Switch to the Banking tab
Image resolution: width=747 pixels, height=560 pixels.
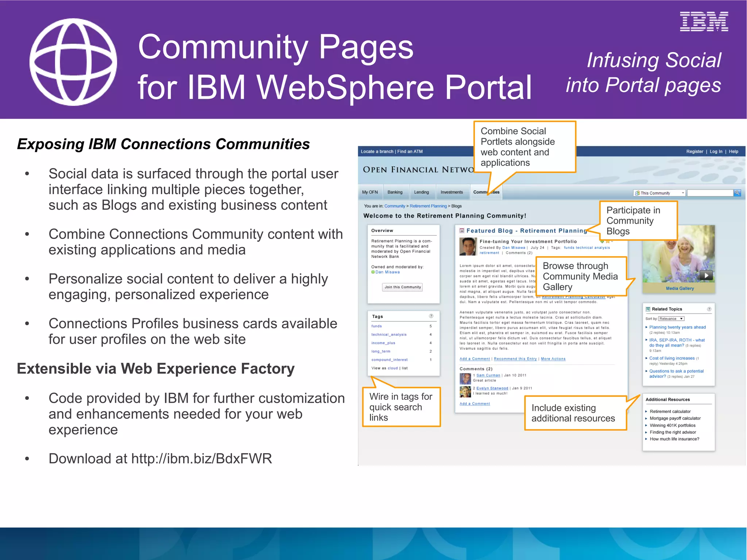pos(395,192)
